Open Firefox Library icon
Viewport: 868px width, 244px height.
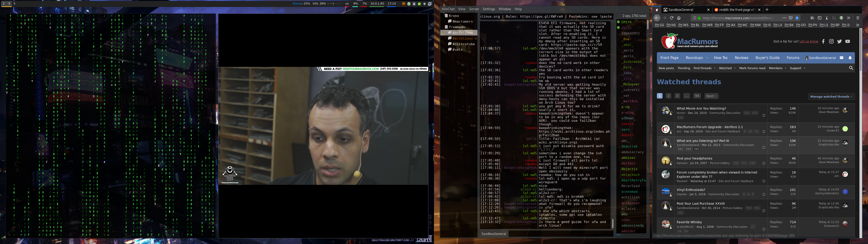812,18
